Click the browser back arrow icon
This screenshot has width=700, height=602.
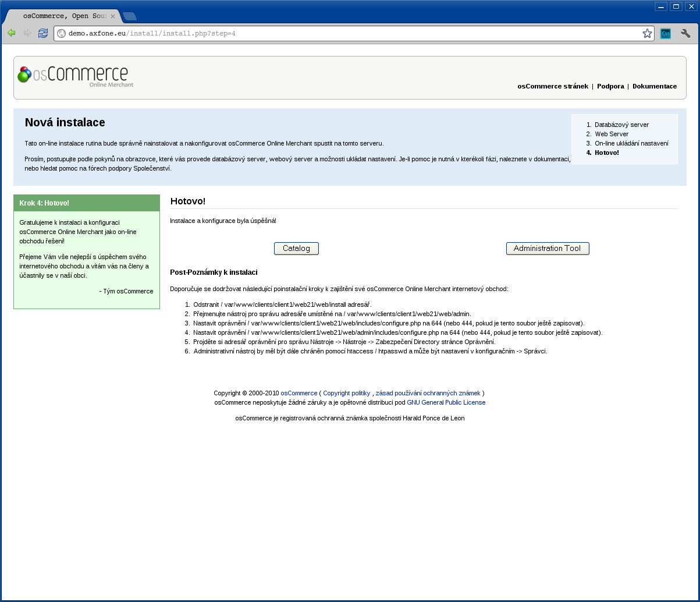coord(11,33)
